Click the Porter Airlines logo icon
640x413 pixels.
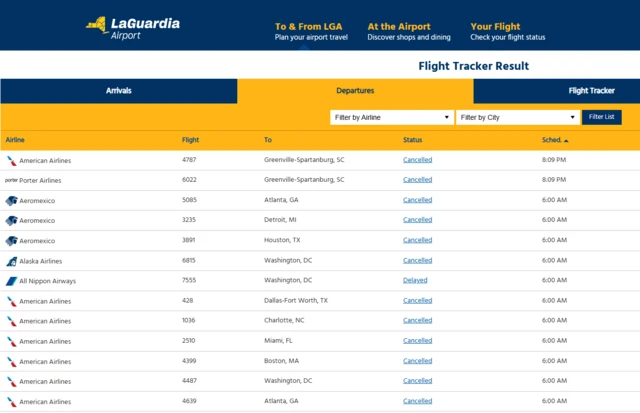click(x=11, y=180)
